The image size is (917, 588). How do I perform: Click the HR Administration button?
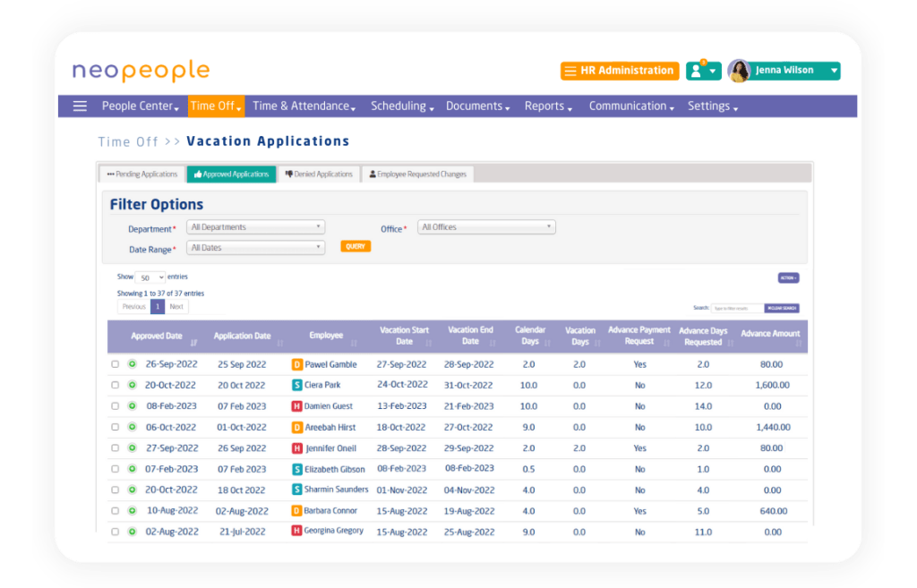pos(620,71)
